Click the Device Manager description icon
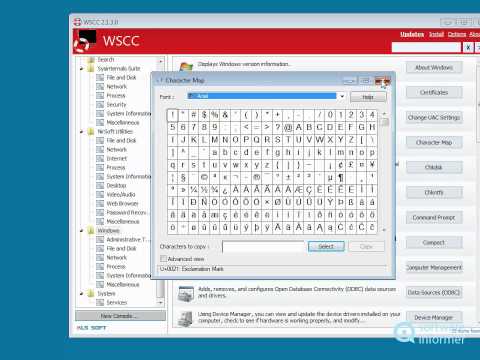480x360 pixels. (x=185, y=319)
